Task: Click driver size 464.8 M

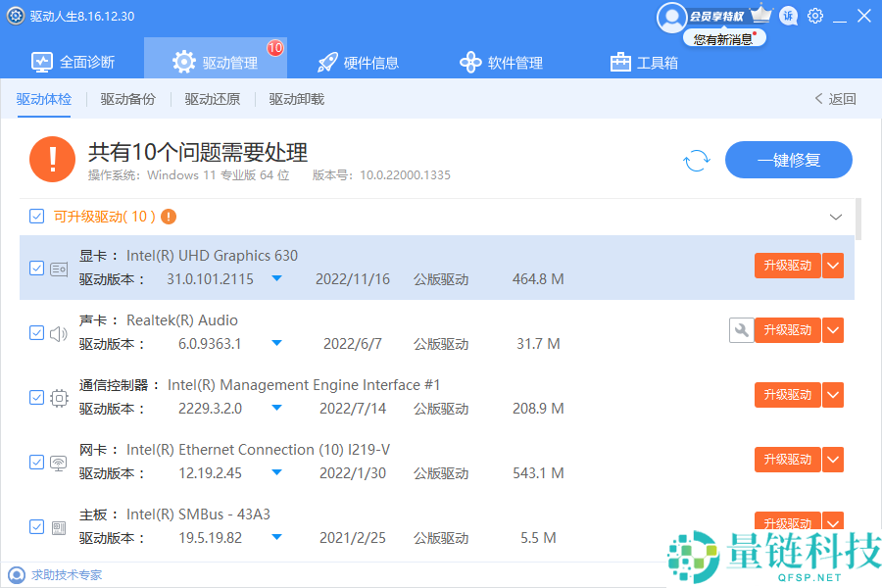Action: click(538, 279)
